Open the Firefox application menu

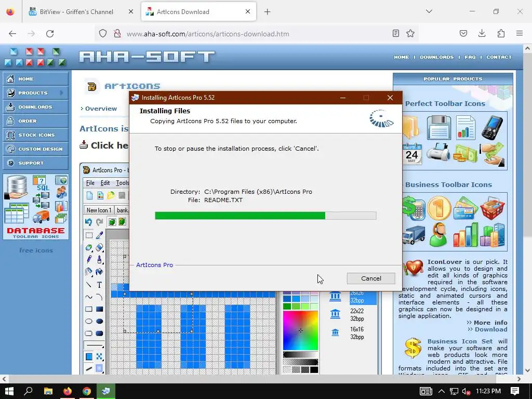coord(520,33)
